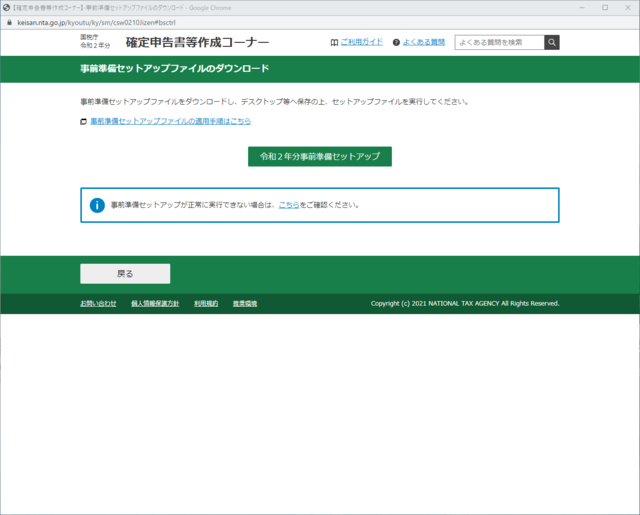Screen dimensions: 640x515
Task: Open the 利用規約 footer link
Action: 206,304
